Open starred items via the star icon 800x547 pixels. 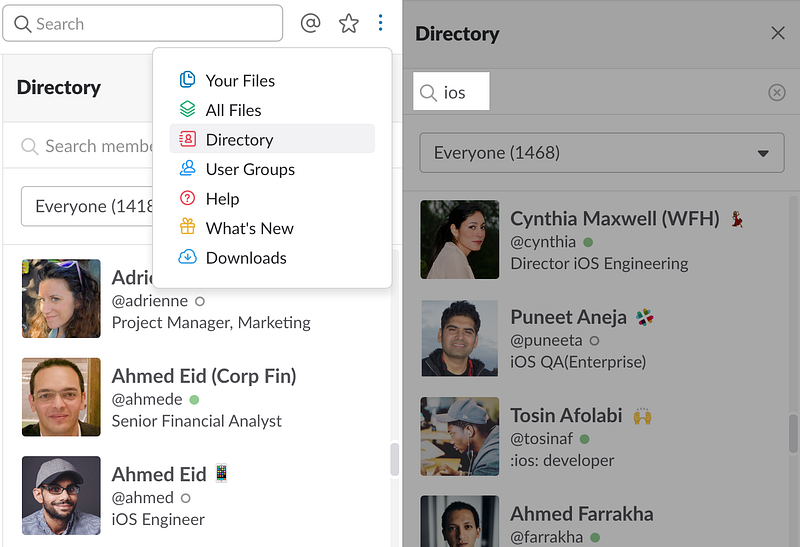pos(349,23)
